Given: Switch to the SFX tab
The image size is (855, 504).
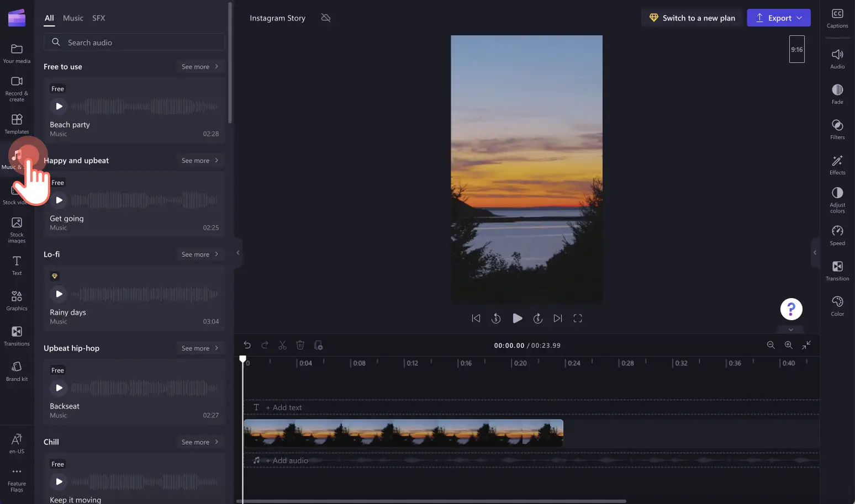Looking at the screenshot, I should tap(98, 18).
